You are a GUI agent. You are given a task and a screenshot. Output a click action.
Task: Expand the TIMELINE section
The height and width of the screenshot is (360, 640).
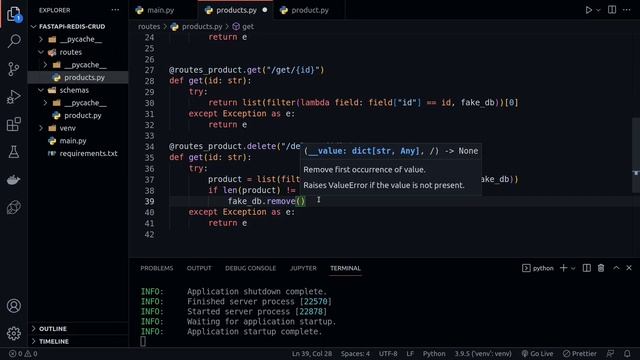click(78, 341)
